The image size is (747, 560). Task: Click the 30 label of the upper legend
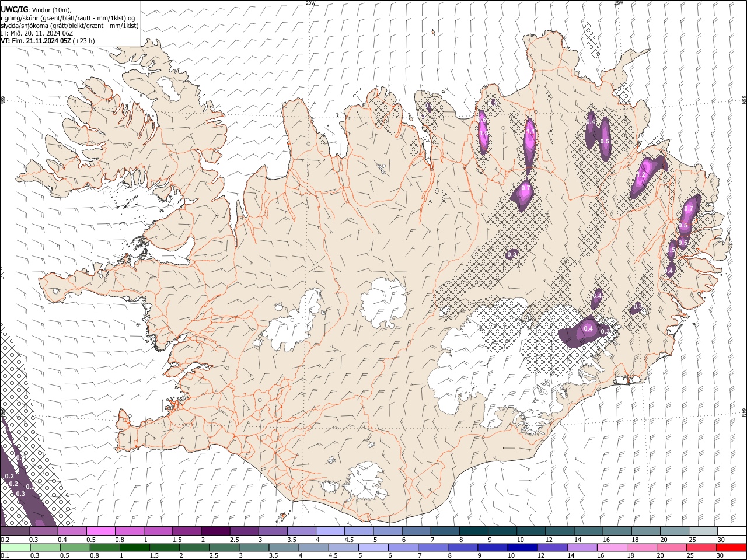(721, 540)
